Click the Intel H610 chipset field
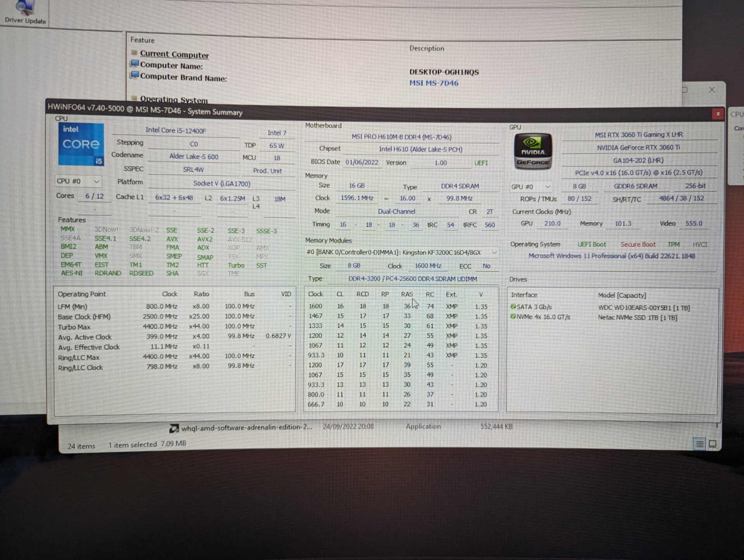This screenshot has height=560, width=744. (x=420, y=149)
